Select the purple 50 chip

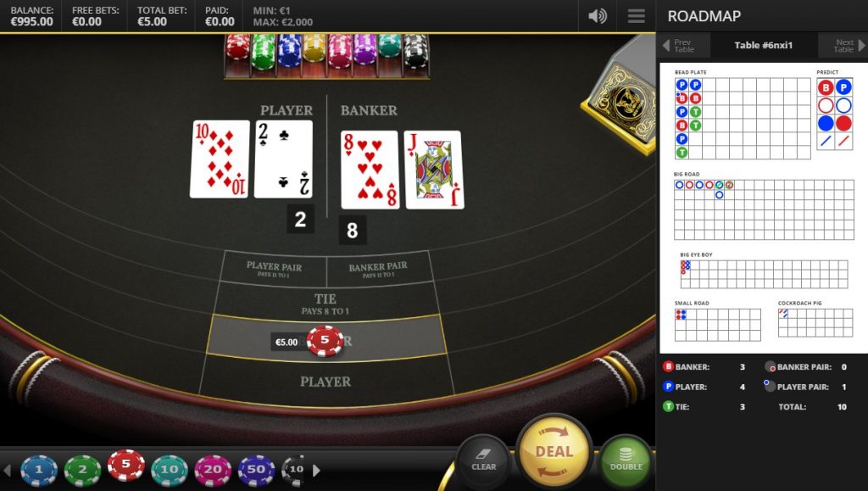point(256,471)
